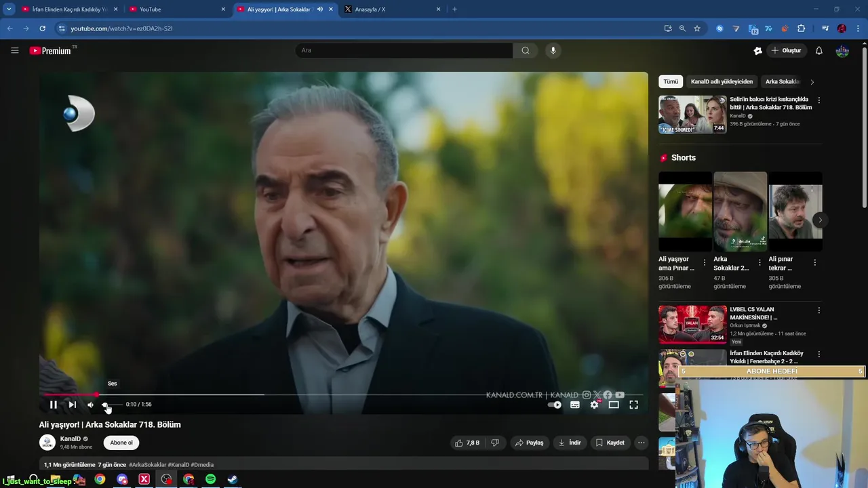Reload the page
868x488 pixels.
point(42,28)
